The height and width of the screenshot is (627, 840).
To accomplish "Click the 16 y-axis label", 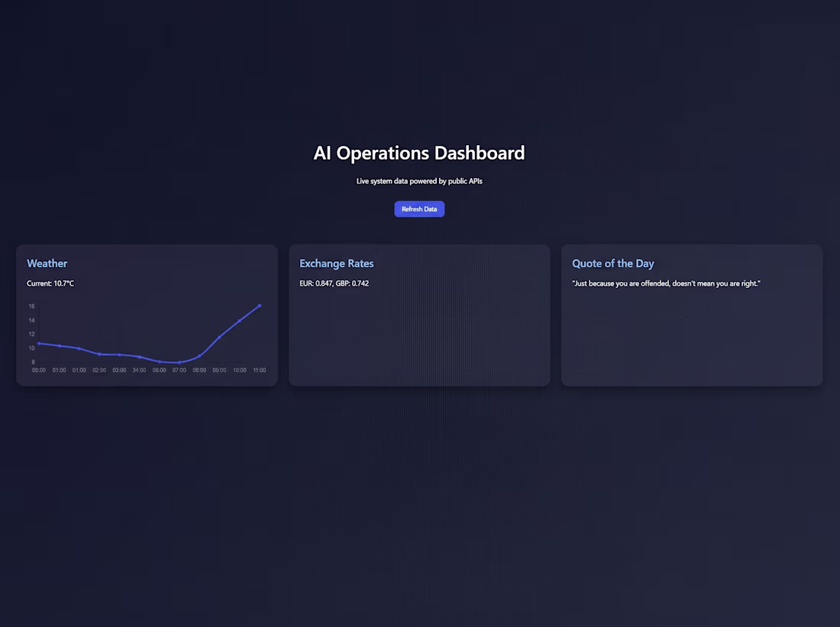I will [x=31, y=306].
